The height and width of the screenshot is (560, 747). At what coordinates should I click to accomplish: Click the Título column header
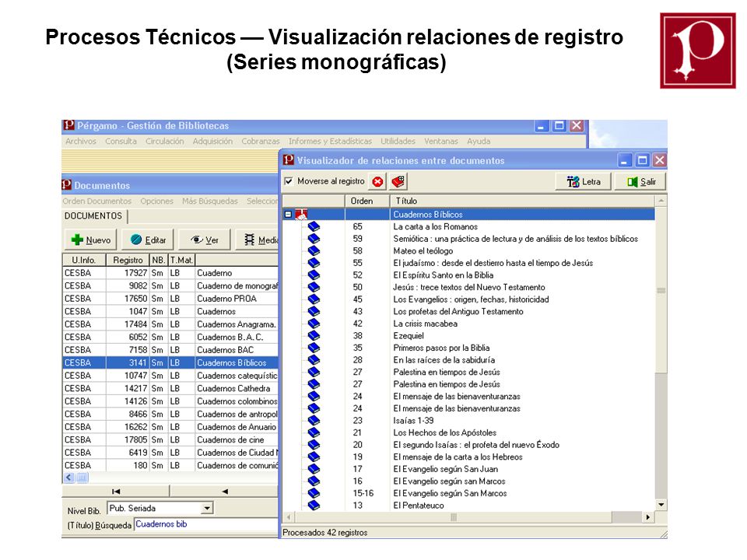(x=523, y=201)
